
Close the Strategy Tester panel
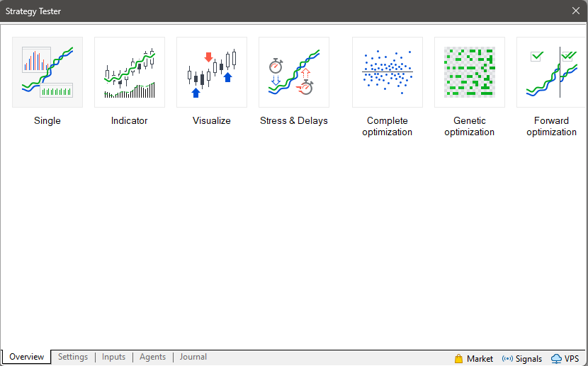[576, 11]
